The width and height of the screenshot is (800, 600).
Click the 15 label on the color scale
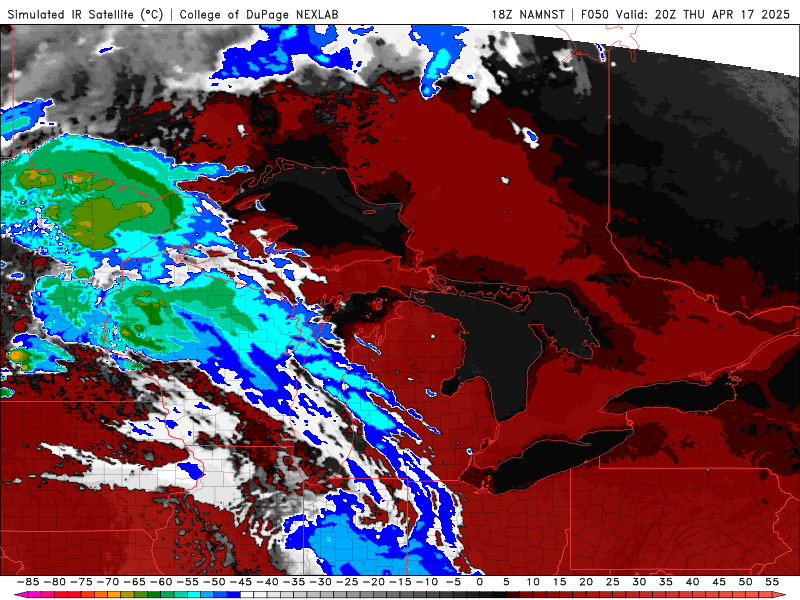560,582
